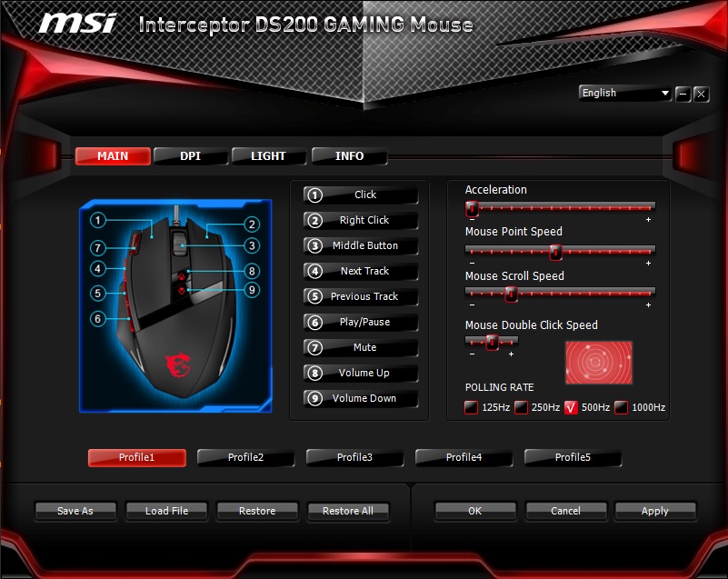Click the MSI logo in the header
Screen dimensions: 728x579
[77, 24]
